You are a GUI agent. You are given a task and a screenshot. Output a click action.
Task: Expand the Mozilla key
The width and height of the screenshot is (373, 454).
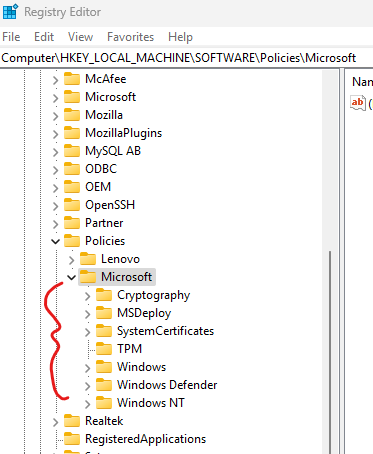[55, 116]
